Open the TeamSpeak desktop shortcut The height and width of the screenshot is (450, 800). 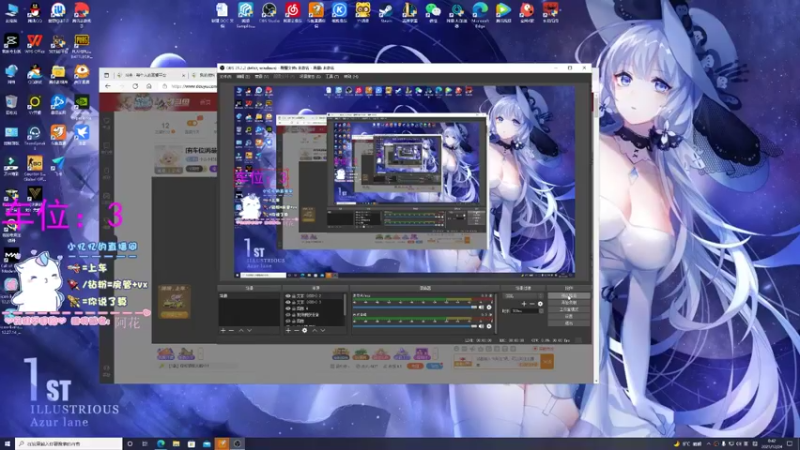(x=35, y=136)
